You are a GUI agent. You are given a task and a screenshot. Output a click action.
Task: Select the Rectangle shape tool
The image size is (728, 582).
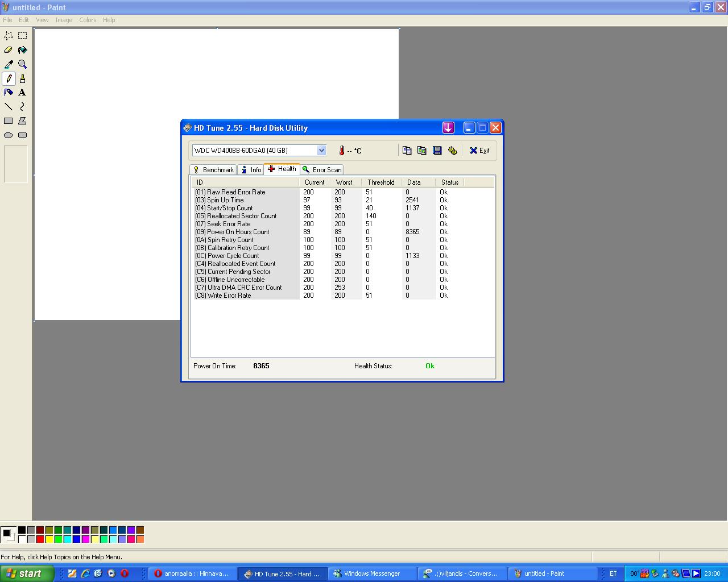pos(9,121)
